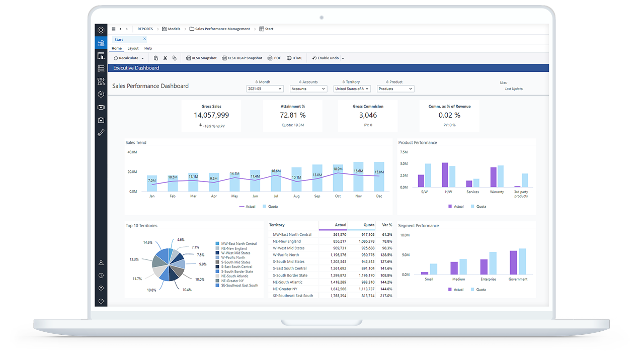The image size is (644, 362).
Task: Open the Month dropdown showing 2021-05
Action: pyautogui.click(x=265, y=88)
